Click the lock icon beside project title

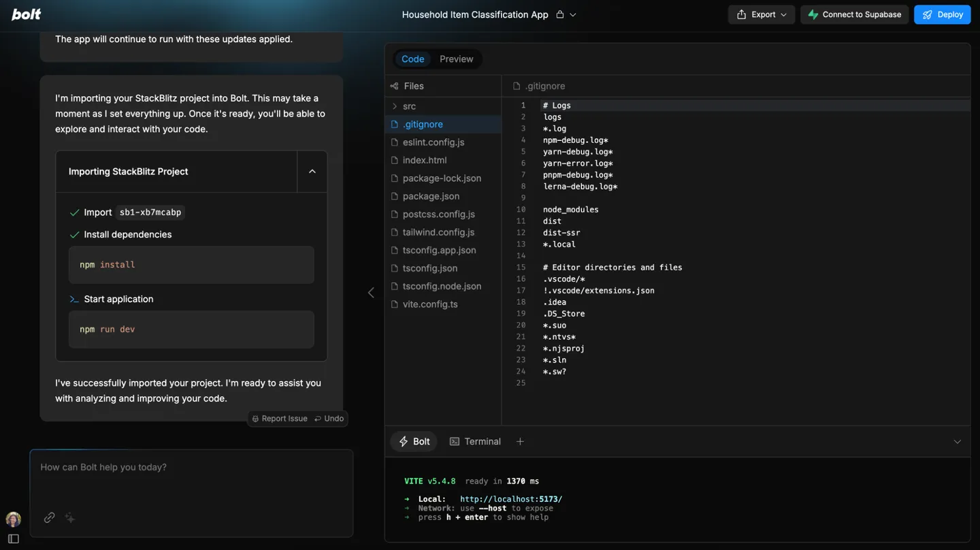tap(560, 14)
